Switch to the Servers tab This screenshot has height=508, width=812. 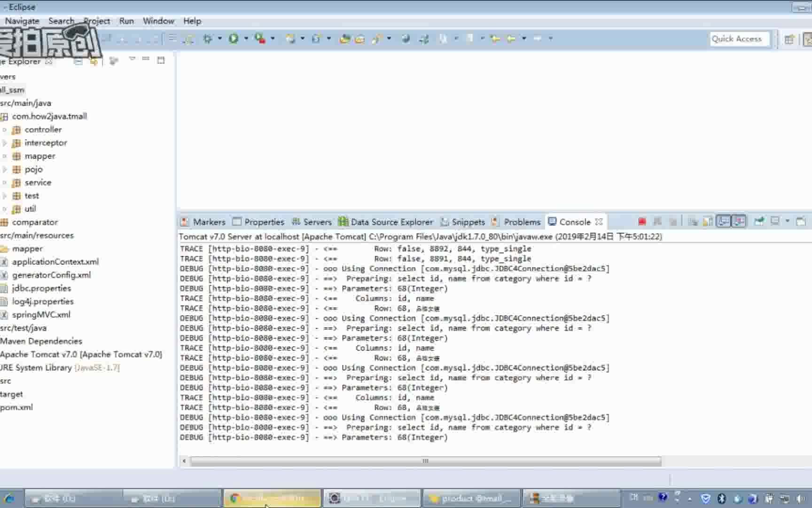tap(312, 222)
